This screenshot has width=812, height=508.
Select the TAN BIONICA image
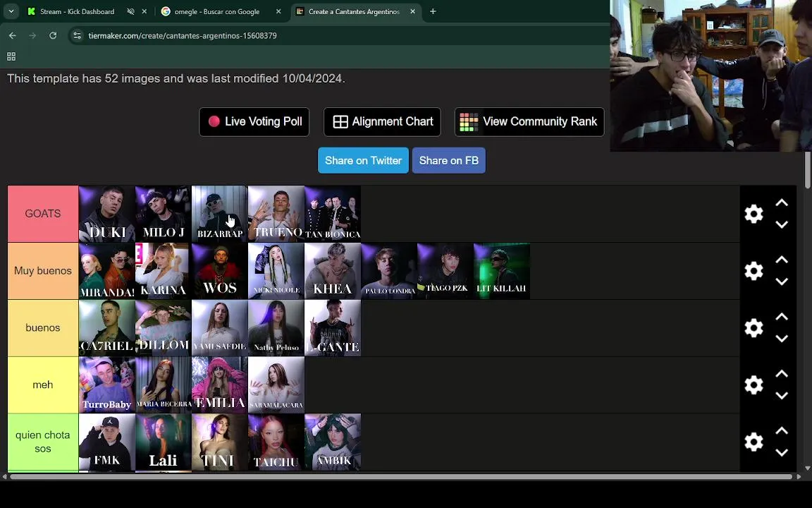click(333, 214)
